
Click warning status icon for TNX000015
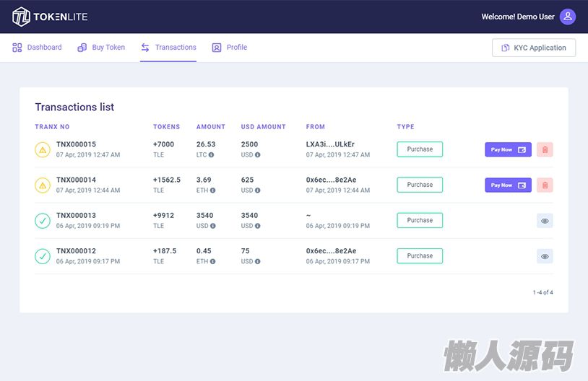43,149
